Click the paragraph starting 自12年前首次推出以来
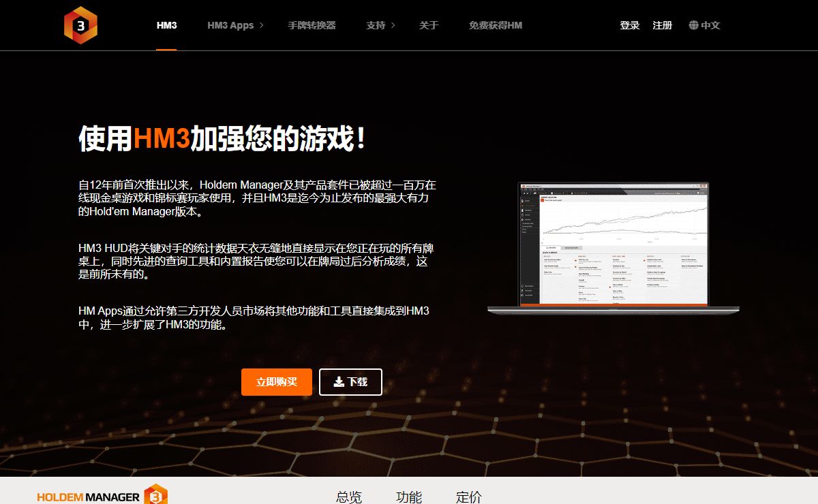This screenshot has width=818, height=504. tap(257, 198)
